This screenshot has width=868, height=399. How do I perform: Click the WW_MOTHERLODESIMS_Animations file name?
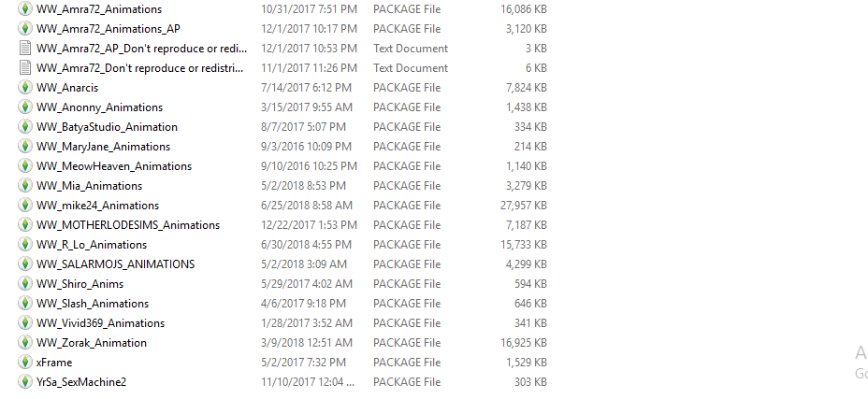coord(128,225)
